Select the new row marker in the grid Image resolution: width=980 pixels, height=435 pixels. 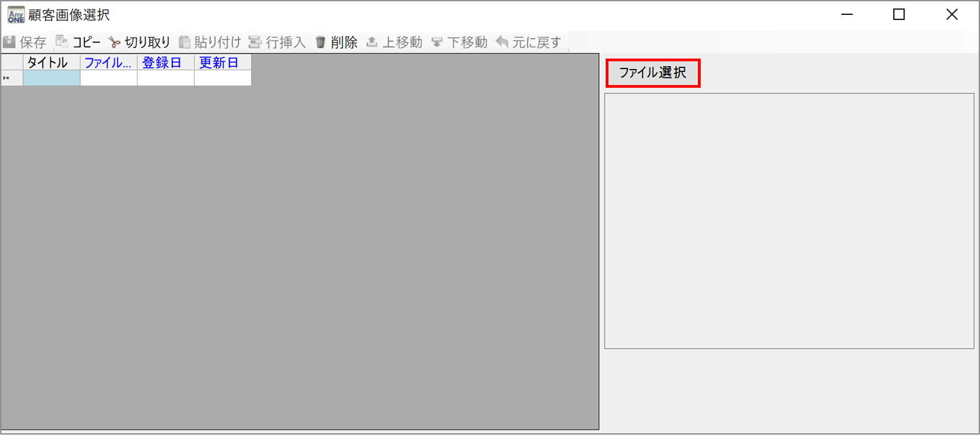click(x=12, y=78)
